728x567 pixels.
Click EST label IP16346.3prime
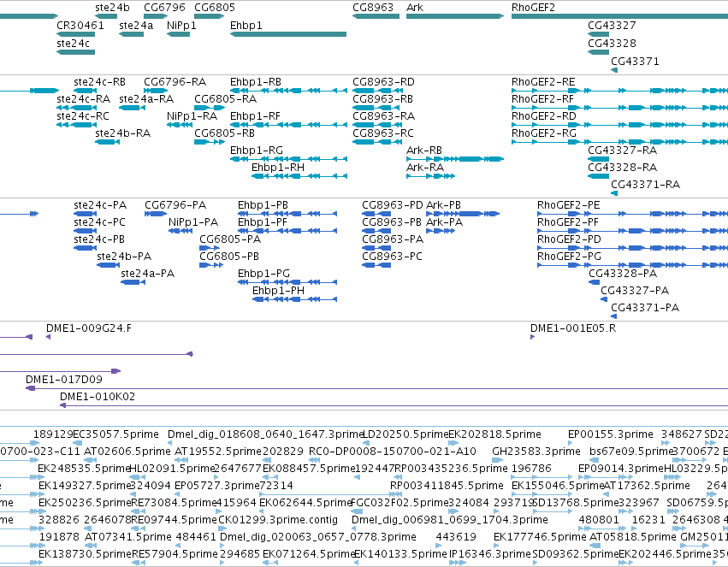pos(490,554)
